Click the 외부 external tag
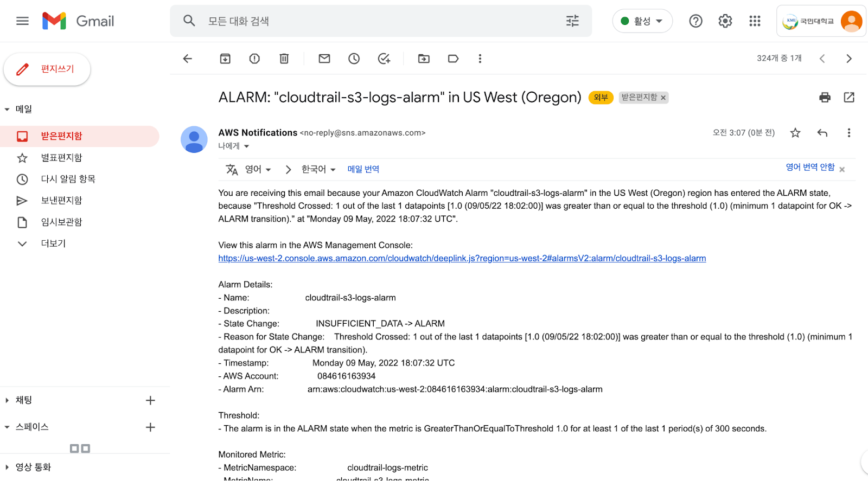868x481 pixels. point(601,98)
